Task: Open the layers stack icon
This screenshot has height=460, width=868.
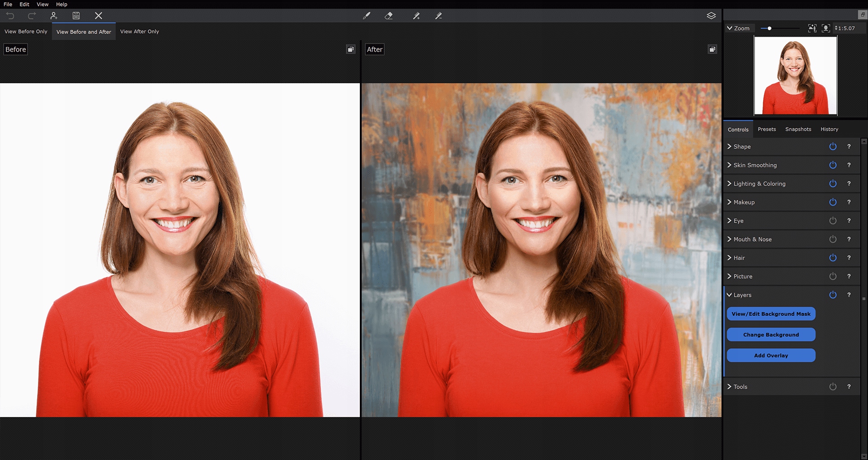Action: point(711,16)
